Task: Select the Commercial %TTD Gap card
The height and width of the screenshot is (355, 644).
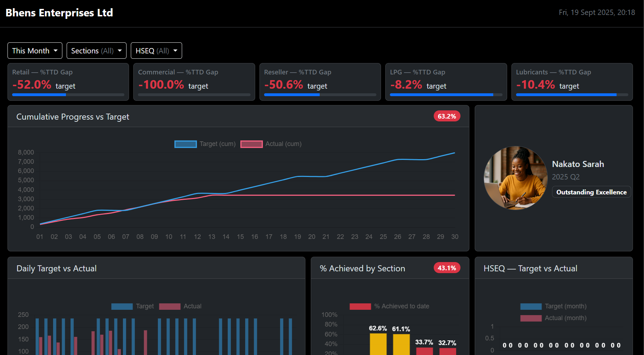Action: pyautogui.click(x=194, y=82)
